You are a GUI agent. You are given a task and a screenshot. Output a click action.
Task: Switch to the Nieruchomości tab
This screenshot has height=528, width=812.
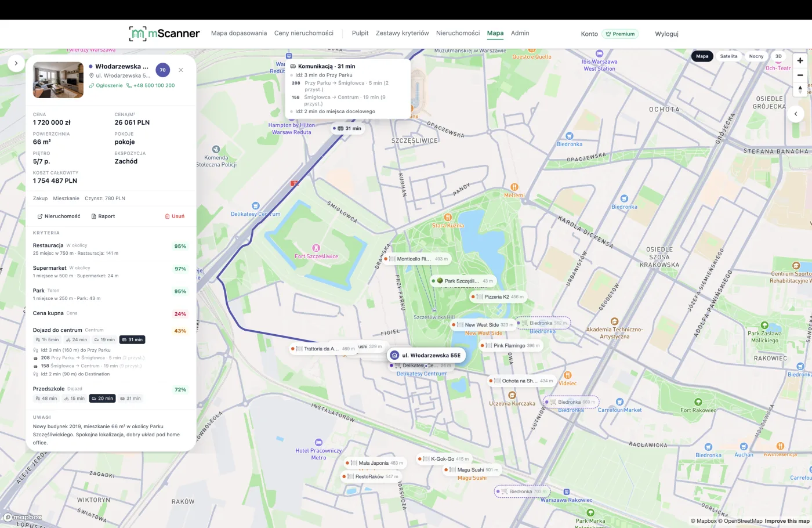tap(458, 33)
